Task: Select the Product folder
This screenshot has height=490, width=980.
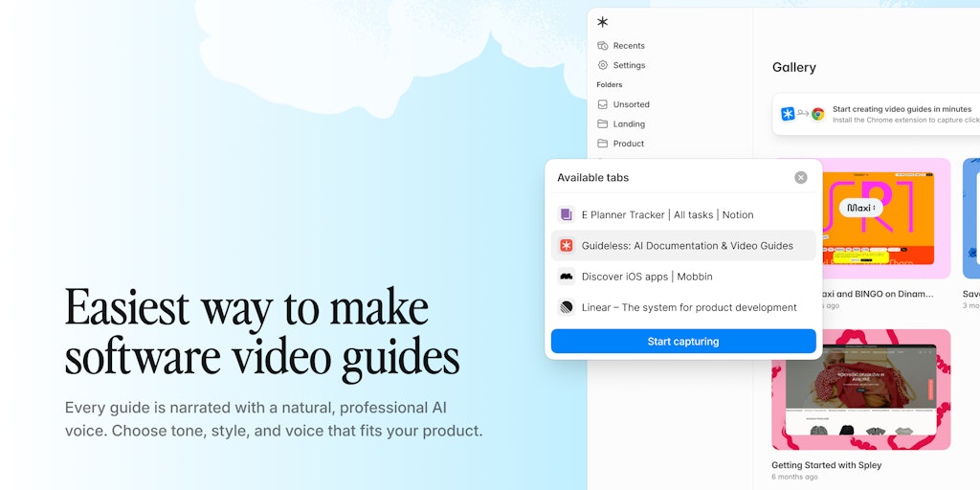Action: click(x=620, y=144)
